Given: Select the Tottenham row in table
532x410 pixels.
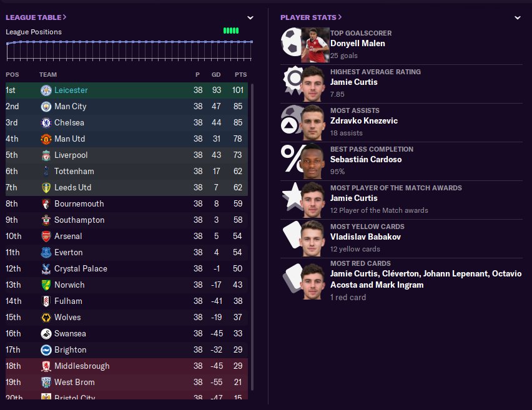Looking at the screenshot, I should coord(125,172).
